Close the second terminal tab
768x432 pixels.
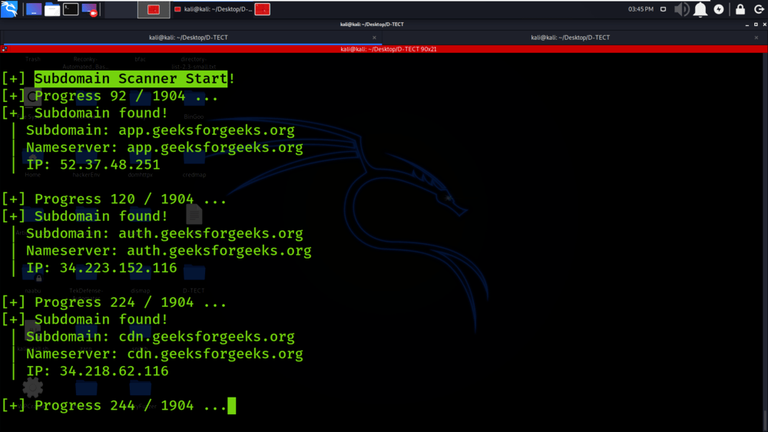(x=756, y=38)
